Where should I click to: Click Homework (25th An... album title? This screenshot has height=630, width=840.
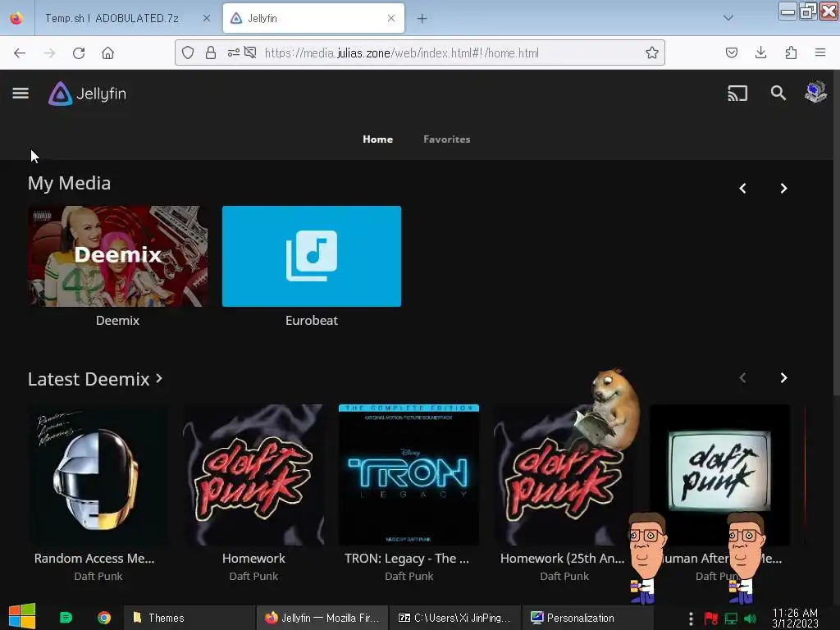click(x=563, y=558)
